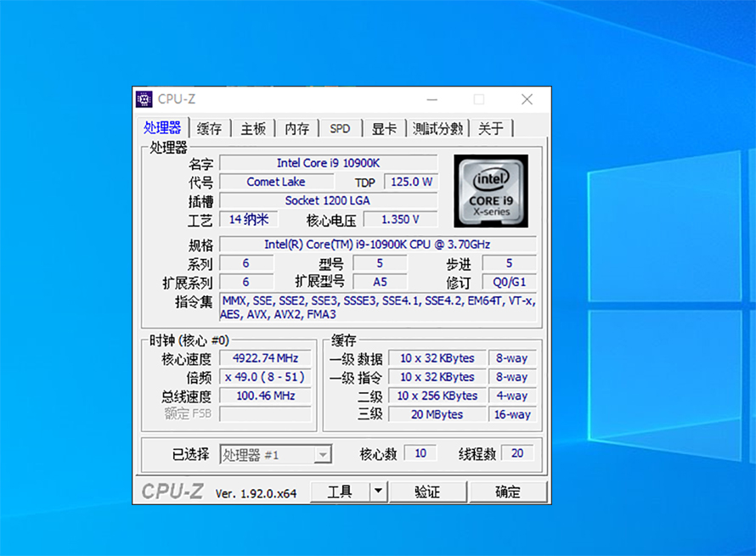Click the 确定 button
756x556 pixels.
pyautogui.click(x=508, y=491)
